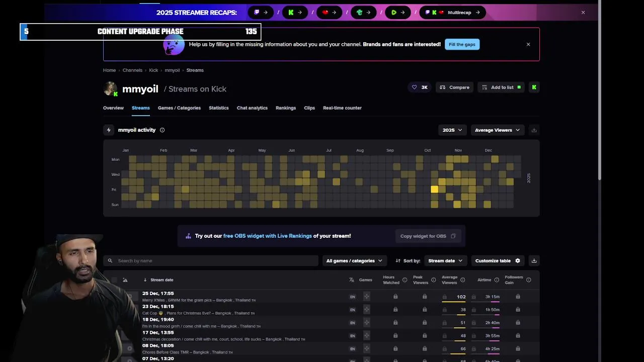
Task: Open the Average Viewers metric dropdown
Action: [498, 130]
